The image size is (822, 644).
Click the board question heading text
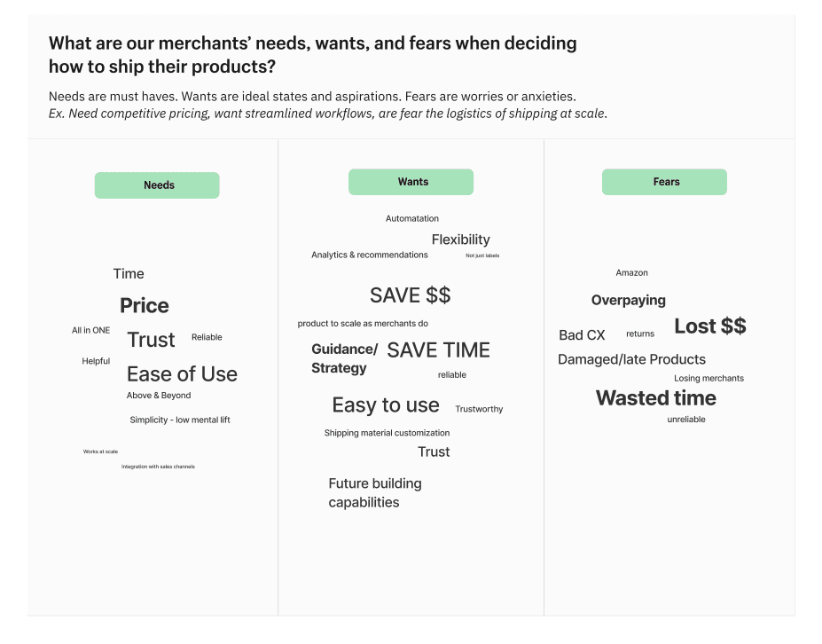[312, 54]
